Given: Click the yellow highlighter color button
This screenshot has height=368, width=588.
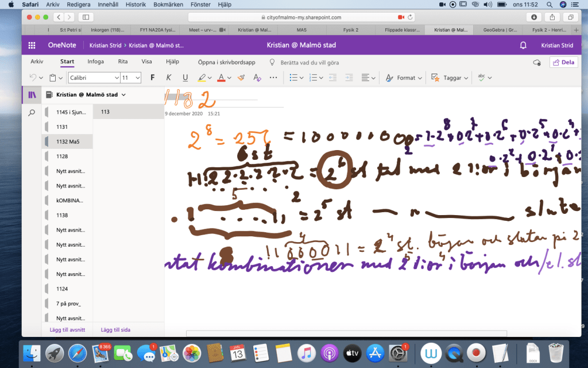Looking at the screenshot, I should pos(201,78).
